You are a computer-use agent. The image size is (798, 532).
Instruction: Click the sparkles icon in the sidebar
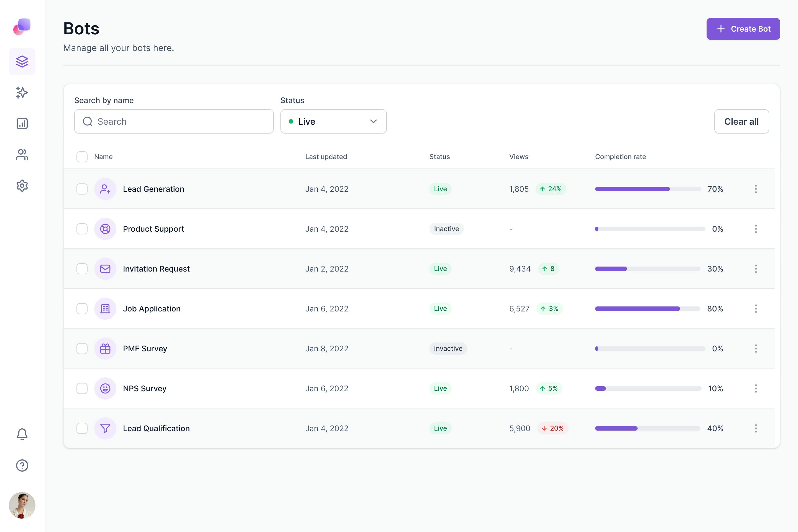point(22,92)
